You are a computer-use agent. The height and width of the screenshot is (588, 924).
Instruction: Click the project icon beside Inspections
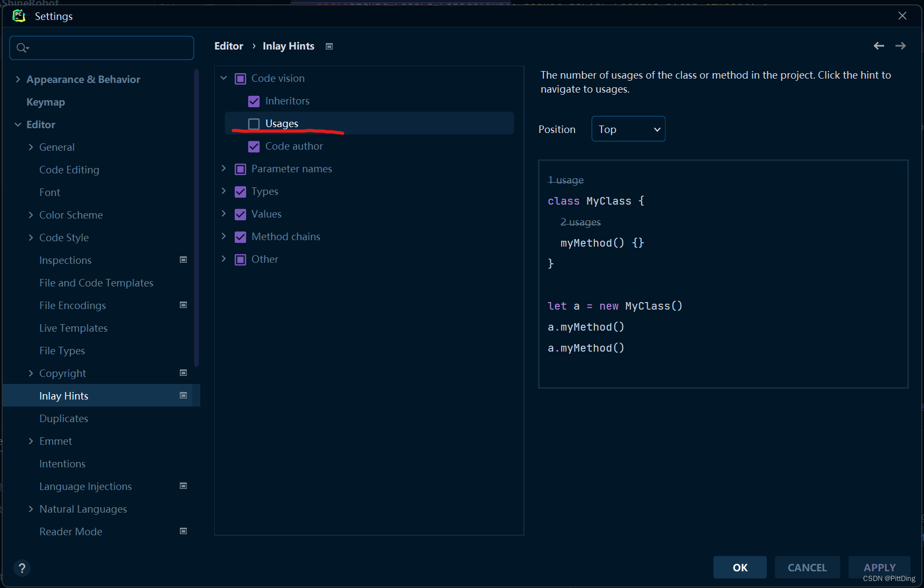click(x=183, y=260)
